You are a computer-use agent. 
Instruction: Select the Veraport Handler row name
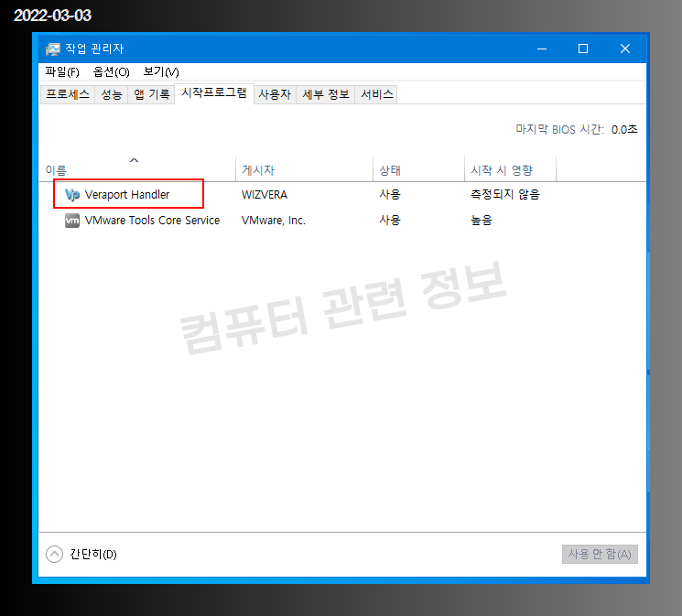127,194
